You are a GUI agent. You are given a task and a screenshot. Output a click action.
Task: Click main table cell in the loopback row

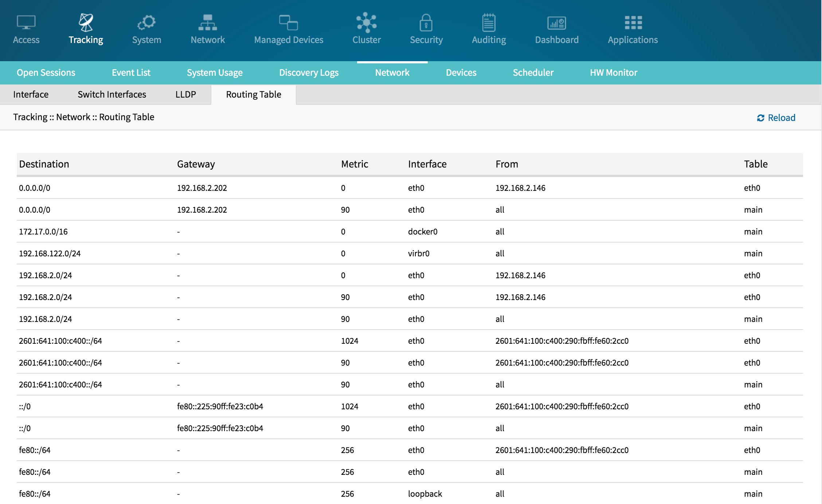(753, 494)
